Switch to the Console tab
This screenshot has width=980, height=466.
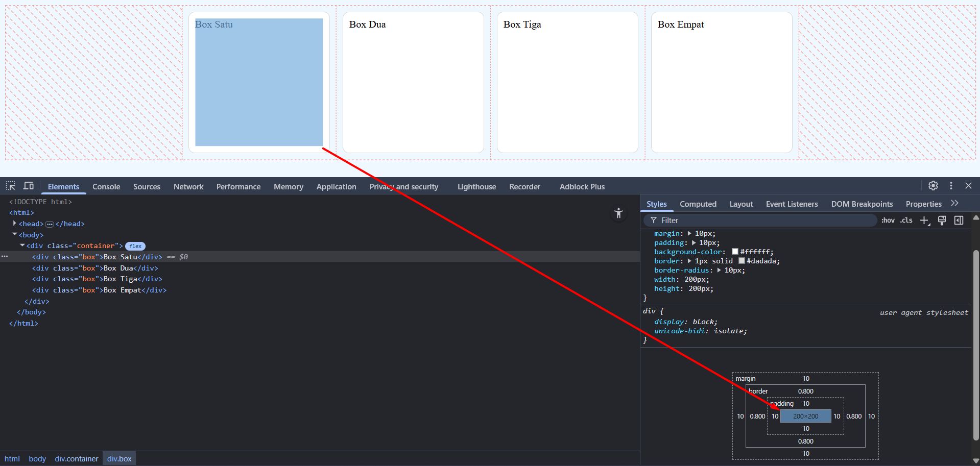[106, 187]
